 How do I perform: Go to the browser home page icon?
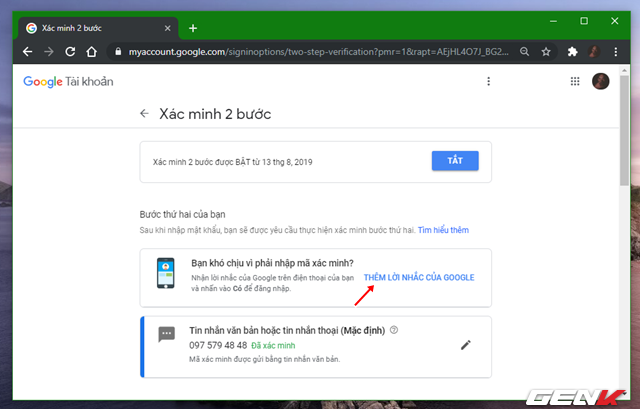click(91, 52)
